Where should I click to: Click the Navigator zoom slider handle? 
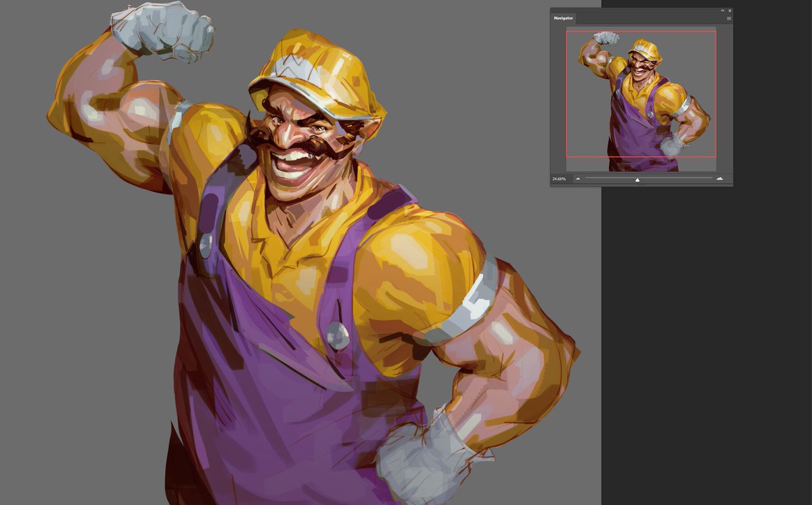coord(637,180)
